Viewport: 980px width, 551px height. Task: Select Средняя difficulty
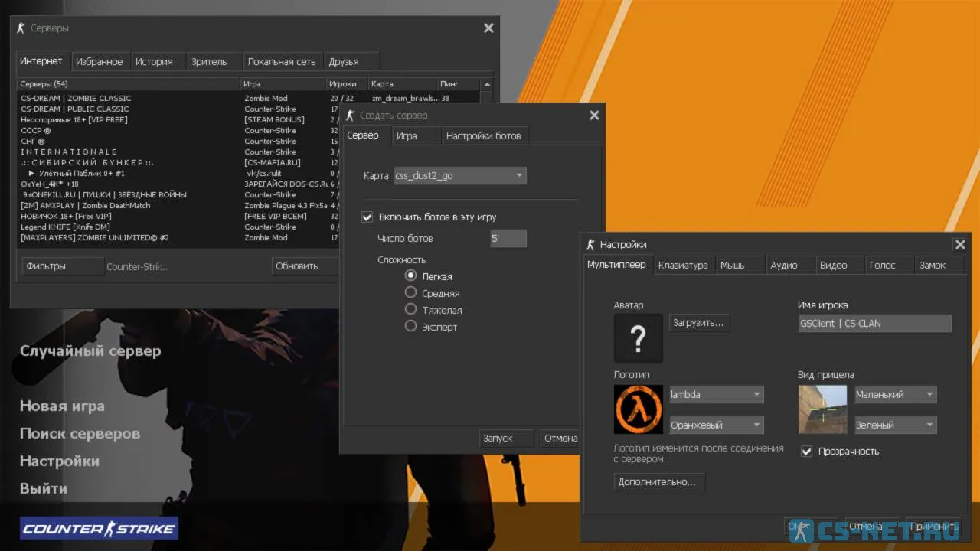coord(410,292)
